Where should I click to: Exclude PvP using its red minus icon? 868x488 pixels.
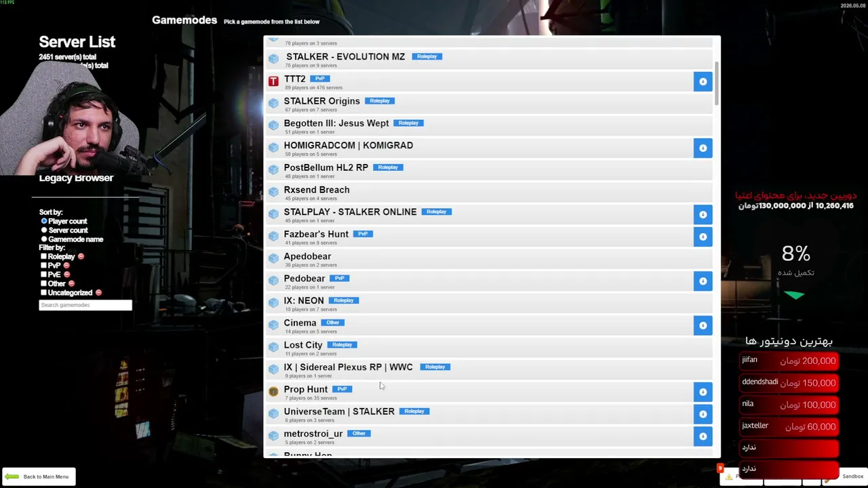66,266
